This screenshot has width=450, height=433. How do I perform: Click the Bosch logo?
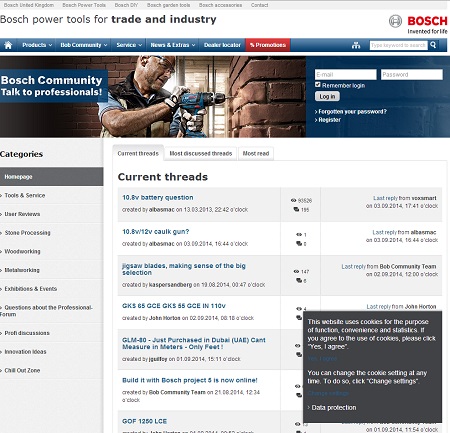(418, 24)
